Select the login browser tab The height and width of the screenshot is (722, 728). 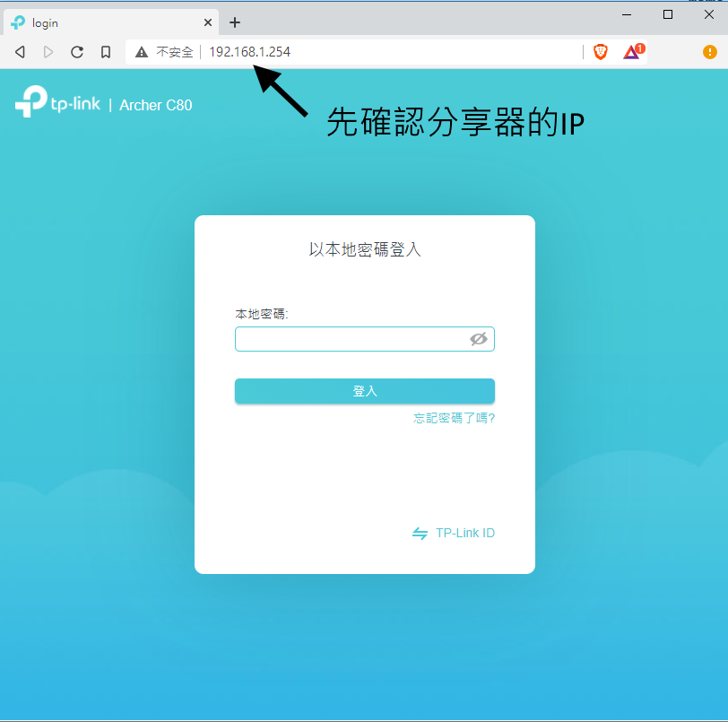(x=111, y=22)
